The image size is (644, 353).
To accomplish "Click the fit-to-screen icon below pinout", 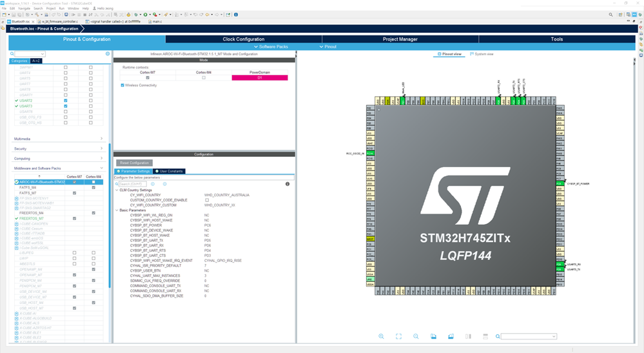I will pyautogui.click(x=399, y=336).
